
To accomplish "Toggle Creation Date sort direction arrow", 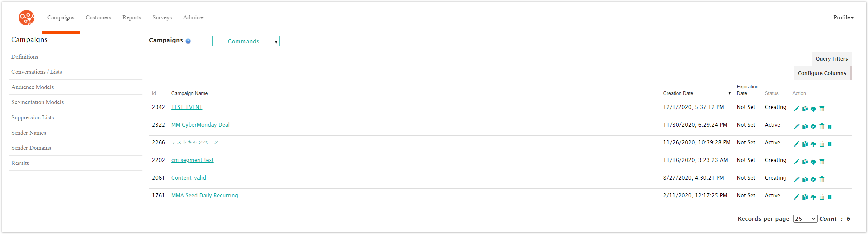I will click(730, 93).
